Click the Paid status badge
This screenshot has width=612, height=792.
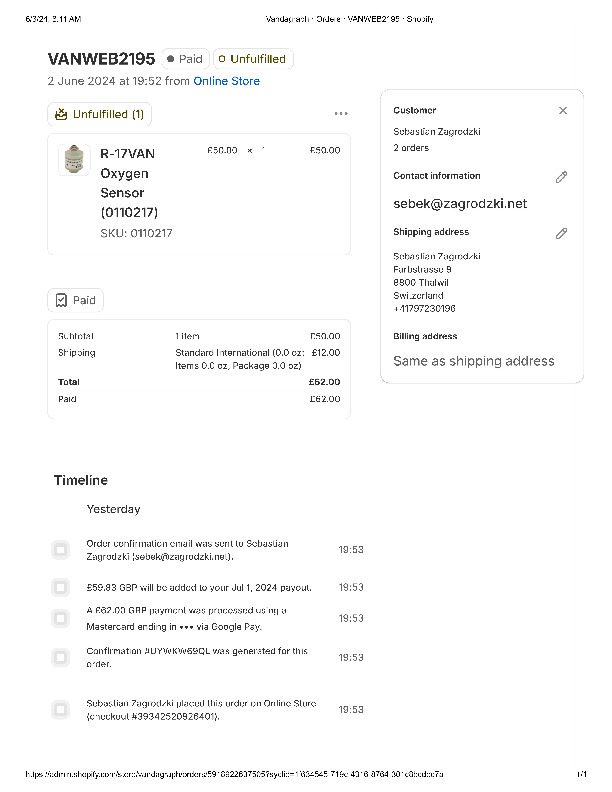click(x=185, y=59)
